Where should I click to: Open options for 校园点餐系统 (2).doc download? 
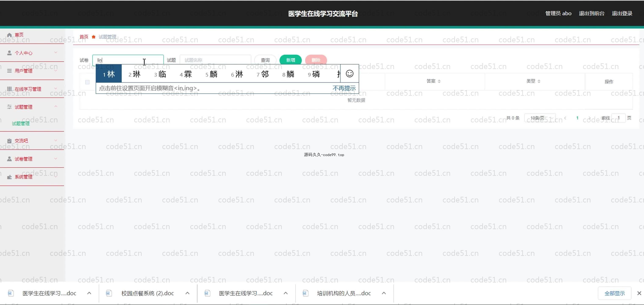[x=188, y=293]
